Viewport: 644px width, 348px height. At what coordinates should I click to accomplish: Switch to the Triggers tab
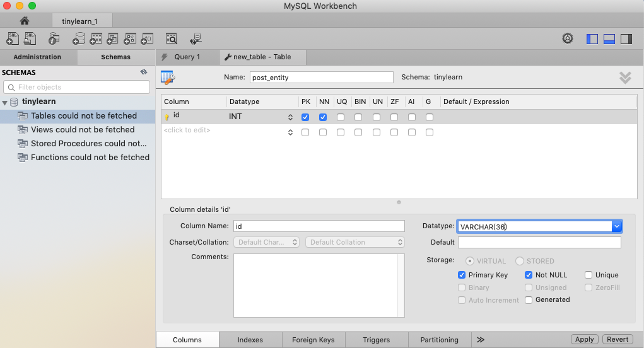(376, 340)
